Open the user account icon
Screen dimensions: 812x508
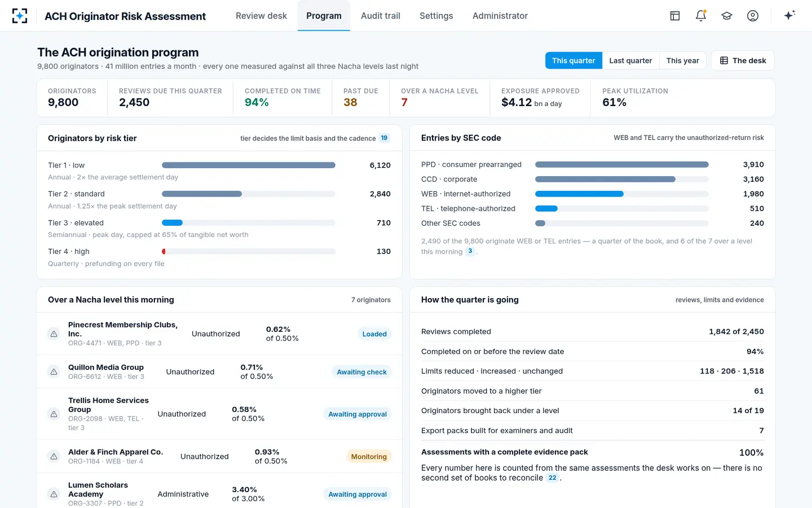coord(753,16)
